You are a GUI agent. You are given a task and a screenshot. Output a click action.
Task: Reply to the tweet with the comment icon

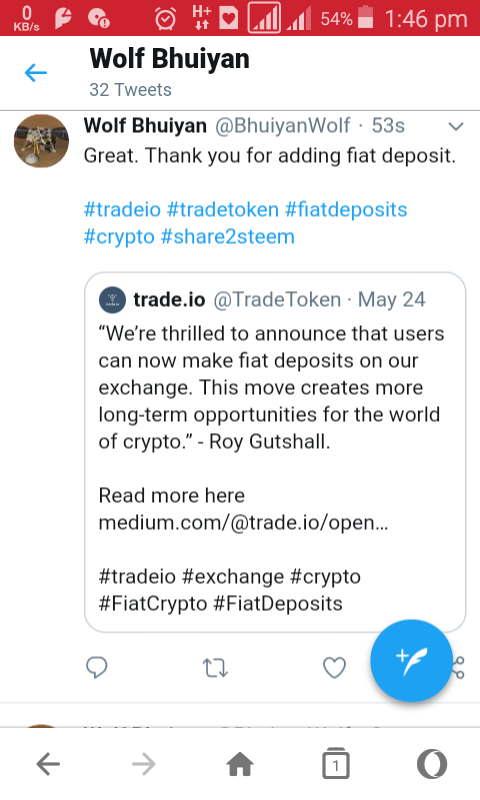pyautogui.click(x=97, y=667)
